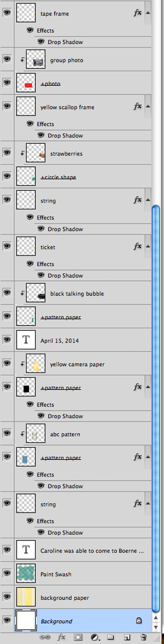Hide the April 15, 2014 text layer
This screenshot has width=164, height=644.
(7, 340)
